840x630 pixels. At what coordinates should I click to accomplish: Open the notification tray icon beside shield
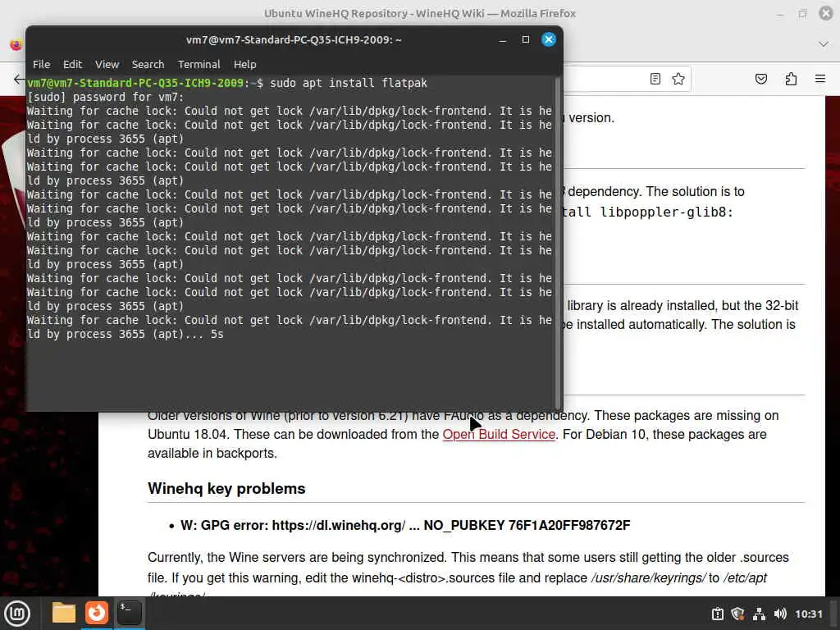(717, 614)
